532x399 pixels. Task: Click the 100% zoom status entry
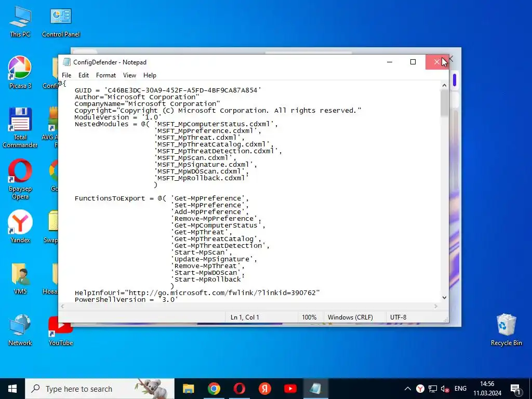click(309, 317)
